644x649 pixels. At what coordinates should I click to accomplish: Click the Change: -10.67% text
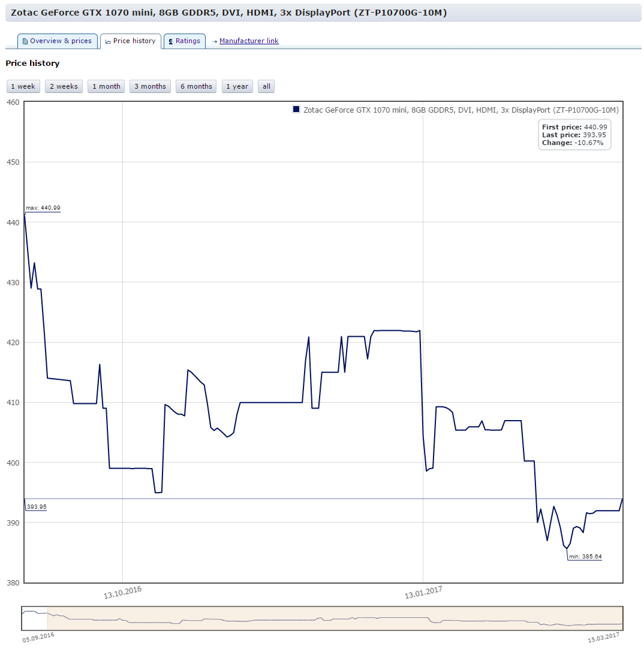[x=573, y=143]
